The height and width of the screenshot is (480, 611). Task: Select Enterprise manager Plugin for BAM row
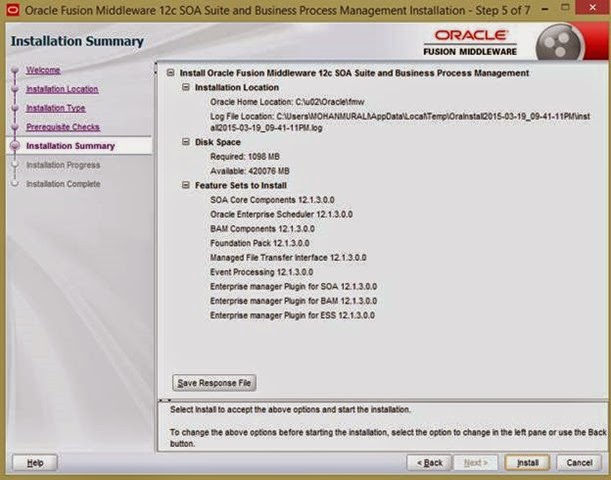click(293, 301)
